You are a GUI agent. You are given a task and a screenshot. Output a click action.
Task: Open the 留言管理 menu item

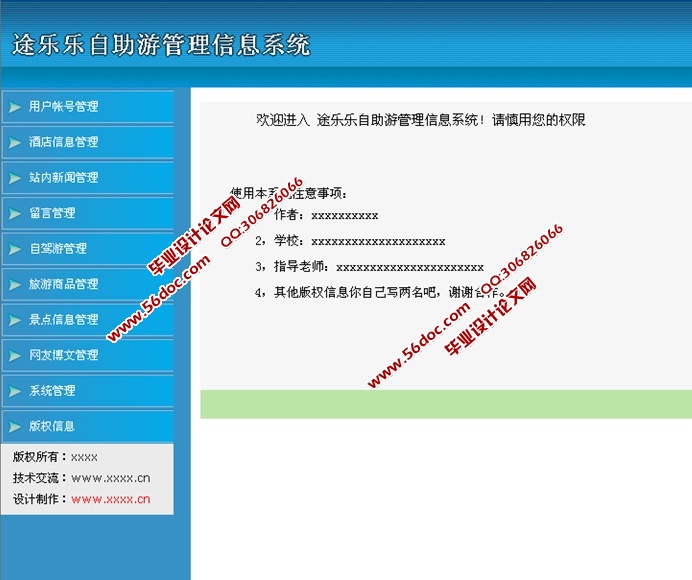[52, 214]
